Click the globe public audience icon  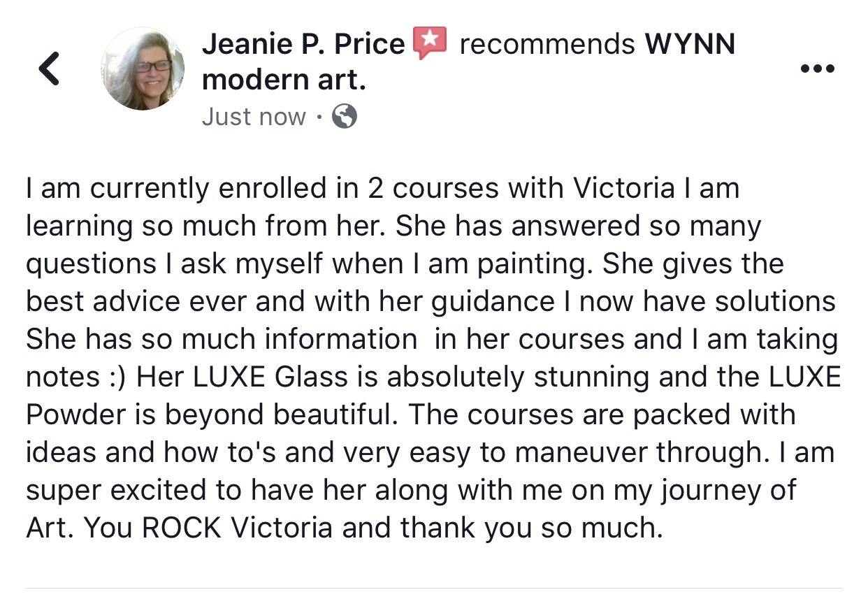(344, 117)
